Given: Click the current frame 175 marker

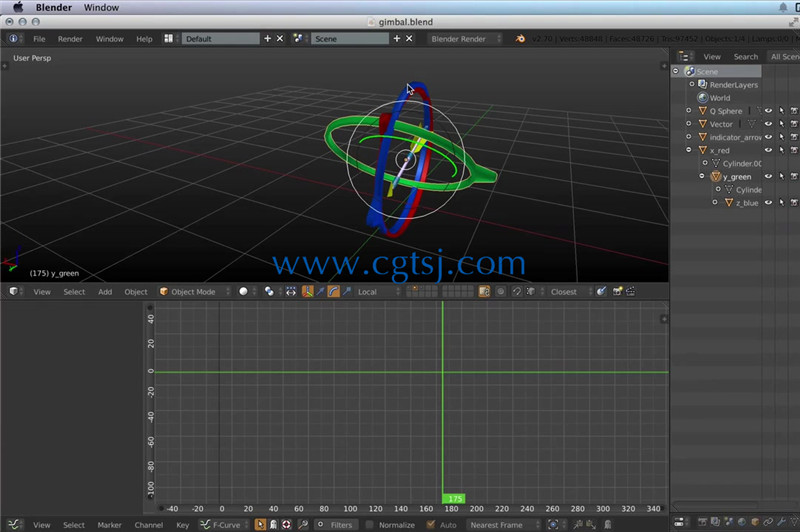Looking at the screenshot, I should tap(454, 498).
